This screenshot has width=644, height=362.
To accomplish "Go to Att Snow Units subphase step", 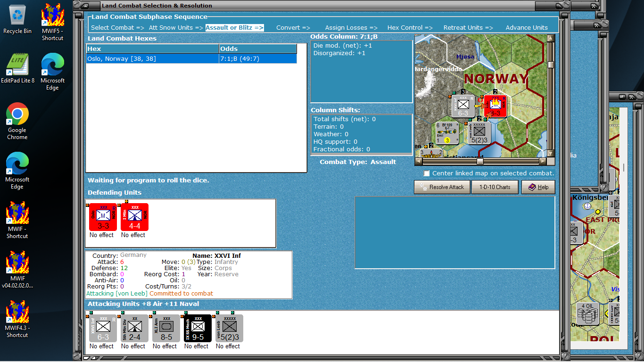I will tap(176, 28).
